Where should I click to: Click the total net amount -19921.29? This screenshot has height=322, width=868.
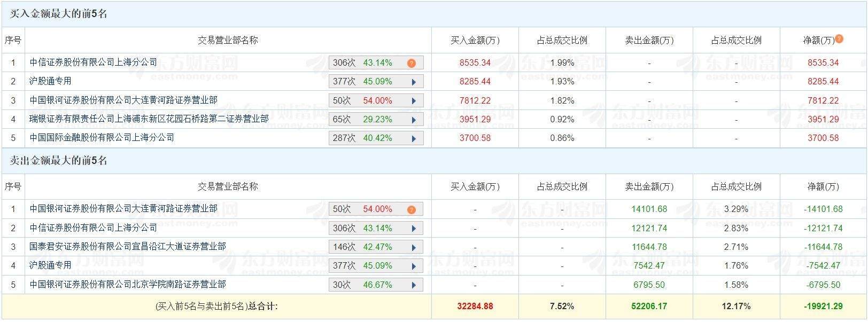point(823,306)
